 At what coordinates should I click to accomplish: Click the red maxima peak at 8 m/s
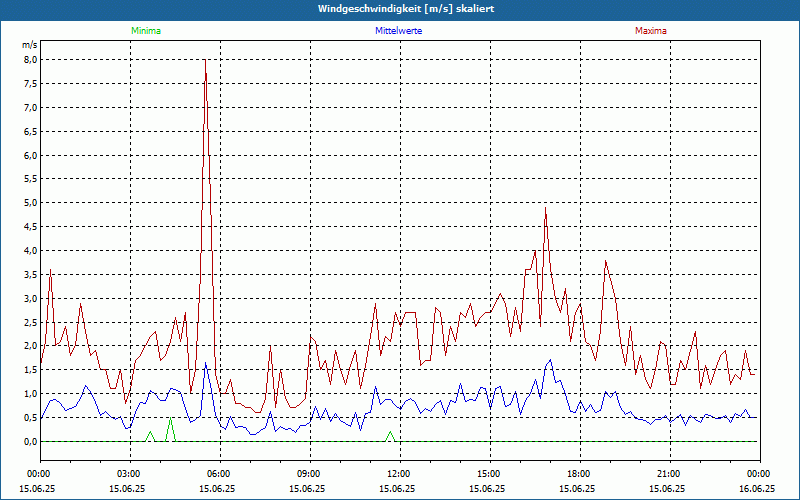coord(205,61)
